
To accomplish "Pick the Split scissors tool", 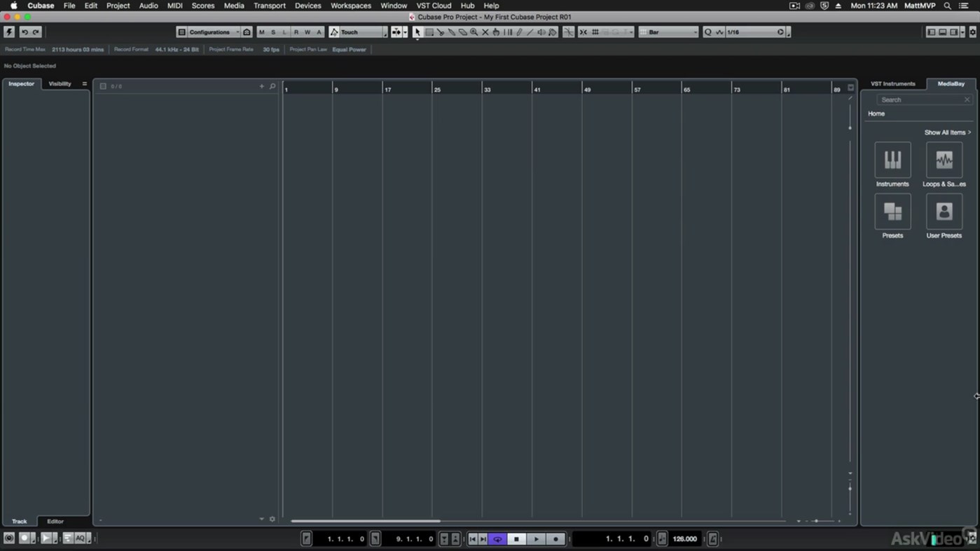I will tap(441, 32).
